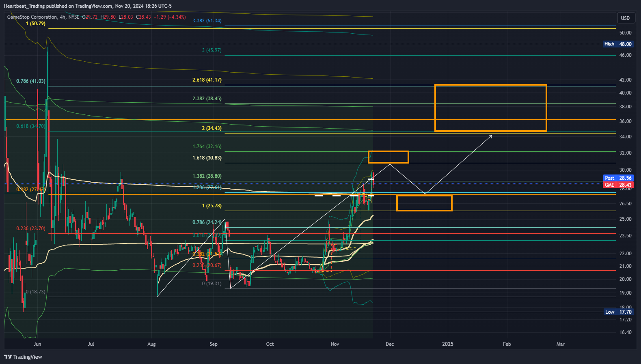
Task: Select the 1.382 (28.80) Fibonacci label
Action: 207,176
